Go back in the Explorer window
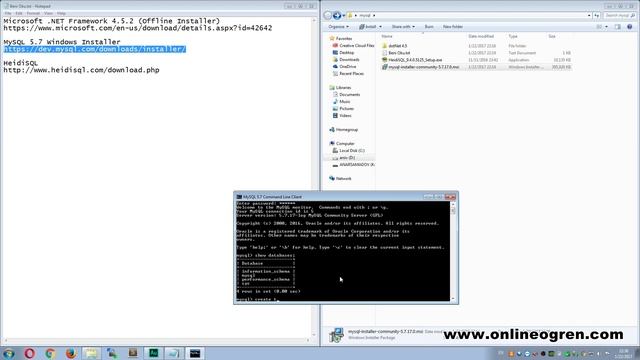The width and height of the screenshot is (640, 360). (328, 16)
